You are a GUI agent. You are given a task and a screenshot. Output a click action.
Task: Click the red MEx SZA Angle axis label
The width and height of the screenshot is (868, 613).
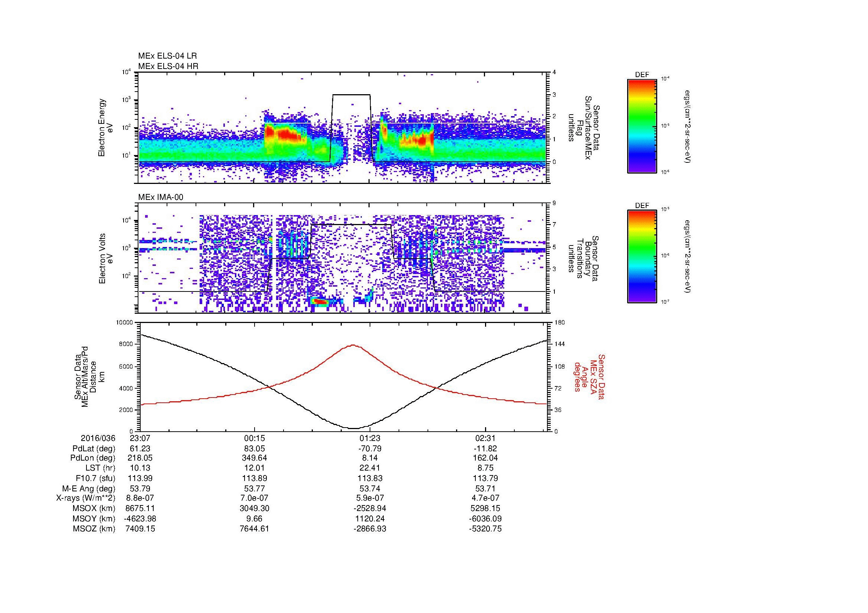pyautogui.click(x=590, y=376)
